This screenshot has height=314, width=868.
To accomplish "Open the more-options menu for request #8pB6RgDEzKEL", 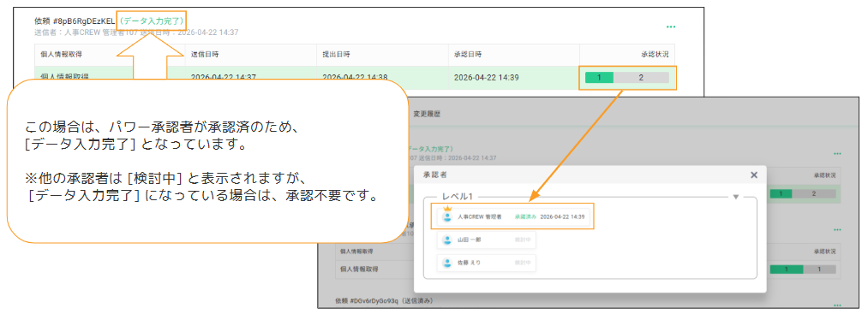I will click(x=671, y=27).
